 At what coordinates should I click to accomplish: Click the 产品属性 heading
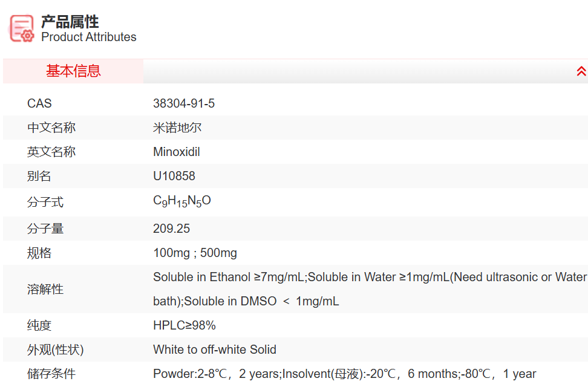[70, 22]
